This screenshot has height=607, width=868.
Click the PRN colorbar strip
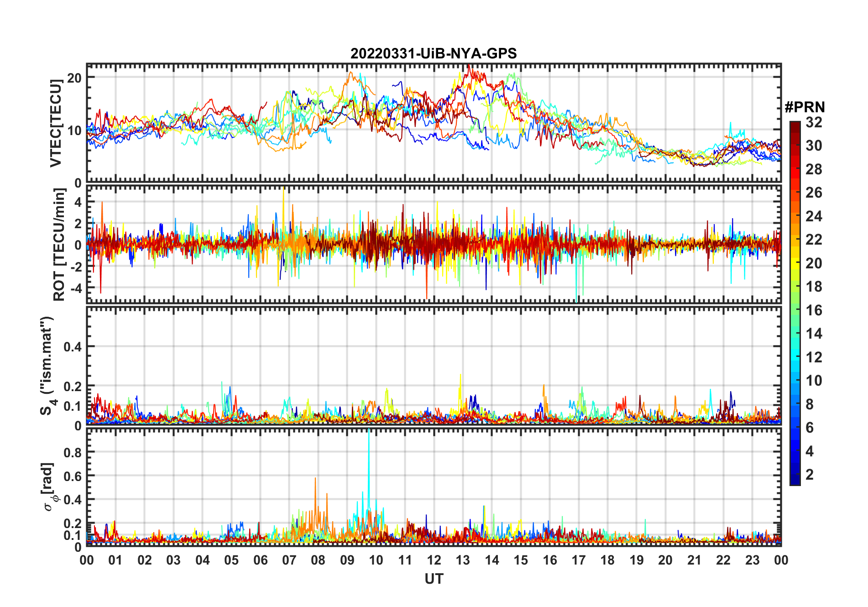point(795,303)
